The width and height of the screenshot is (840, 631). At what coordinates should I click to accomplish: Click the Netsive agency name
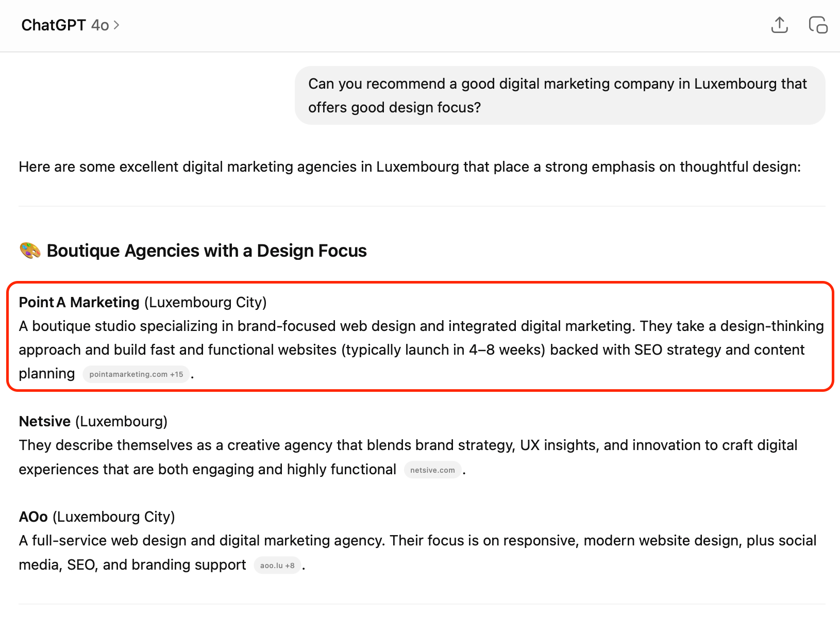click(x=45, y=421)
